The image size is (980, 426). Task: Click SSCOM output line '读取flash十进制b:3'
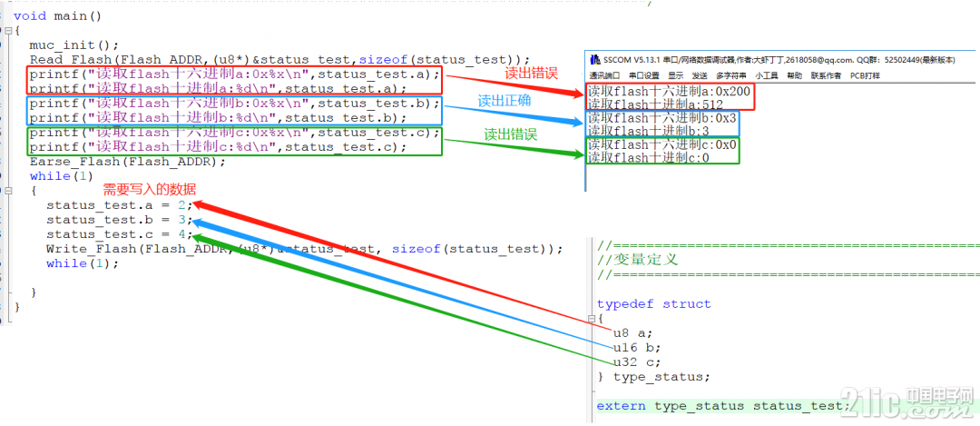click(650, 130)
